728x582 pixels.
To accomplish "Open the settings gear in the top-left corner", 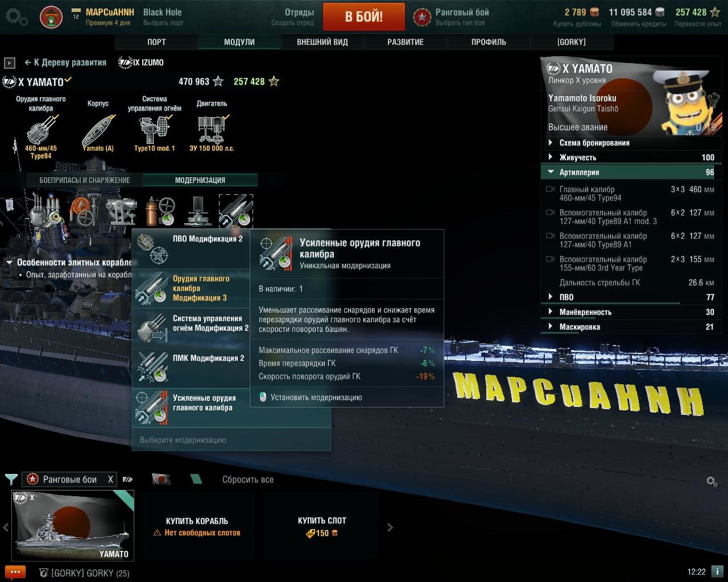I will (x=16, y=17).
